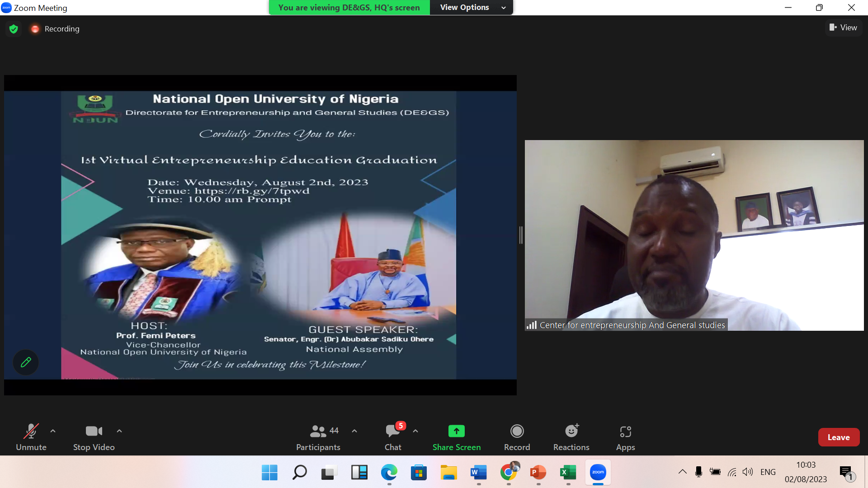Open the Chat panel

point(393,436)
